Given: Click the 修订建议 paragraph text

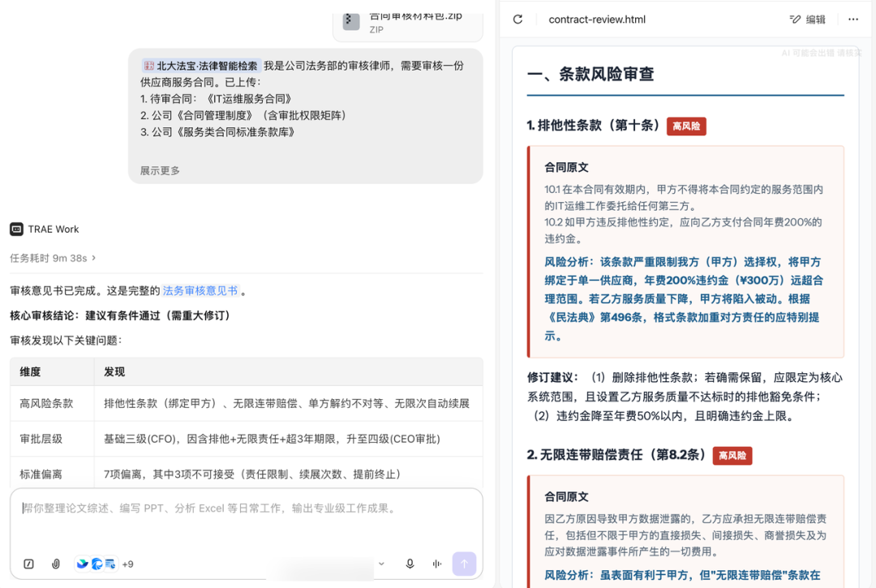Looking at the screenshot, I should (685, 397).
